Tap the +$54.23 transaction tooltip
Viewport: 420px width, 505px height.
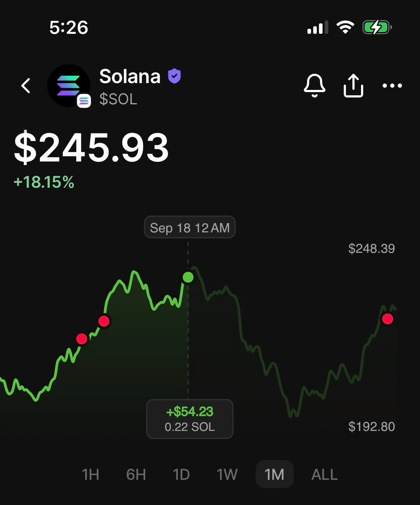(190, 419)
